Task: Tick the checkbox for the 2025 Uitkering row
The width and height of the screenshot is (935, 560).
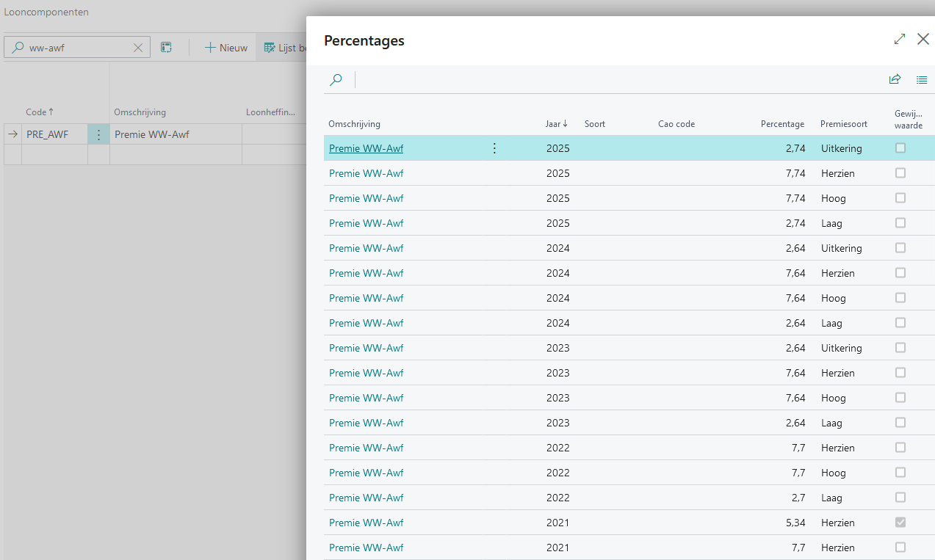Action: tap(900, 148)
